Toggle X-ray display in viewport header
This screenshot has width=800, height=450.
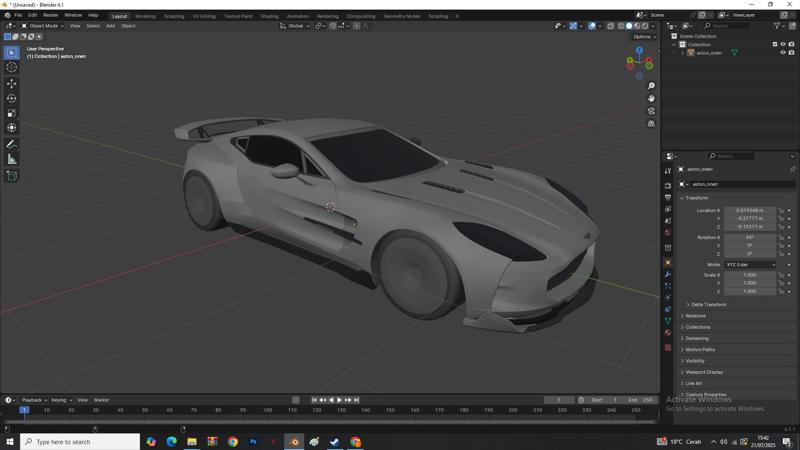610,26
